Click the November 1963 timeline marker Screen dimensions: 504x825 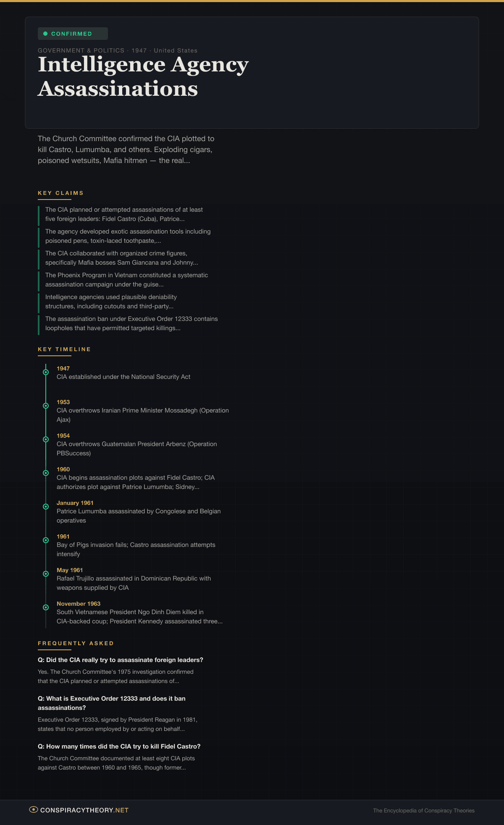(46, 607)
